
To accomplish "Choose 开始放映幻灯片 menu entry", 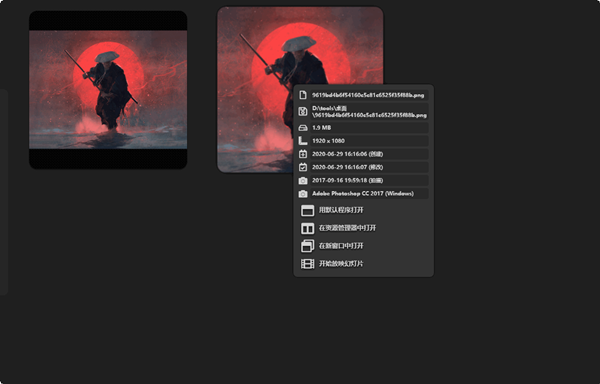I will [x=364, y=264].
